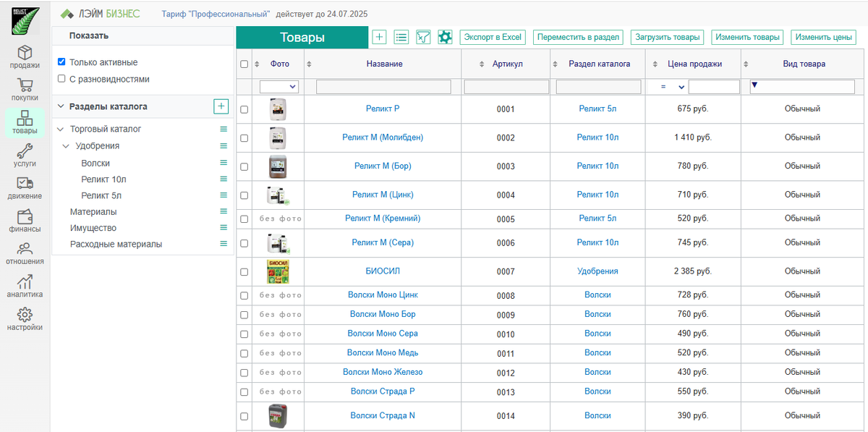
Task: Click the ЛЭЙМ БИЗНЕС logo
Action: pyautogui.click(x=101, y=14)
